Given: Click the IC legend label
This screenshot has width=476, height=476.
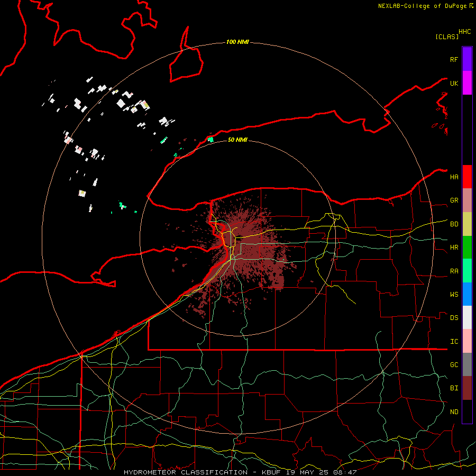Looking at the screenshot, I should [x=454, y=342].
